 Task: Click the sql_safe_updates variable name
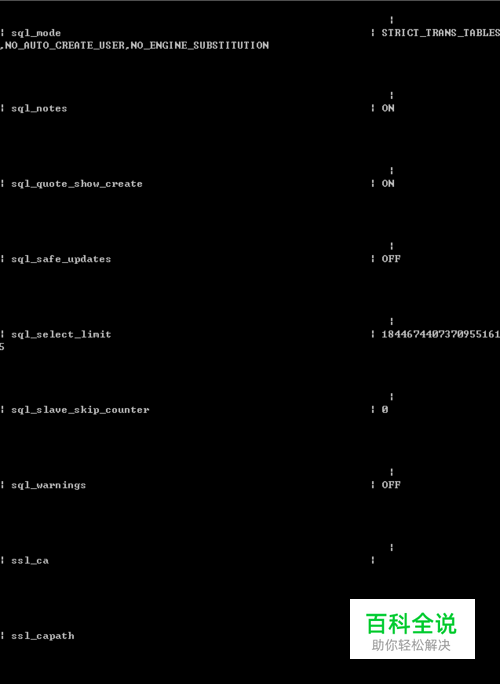[x=61, y=259]
